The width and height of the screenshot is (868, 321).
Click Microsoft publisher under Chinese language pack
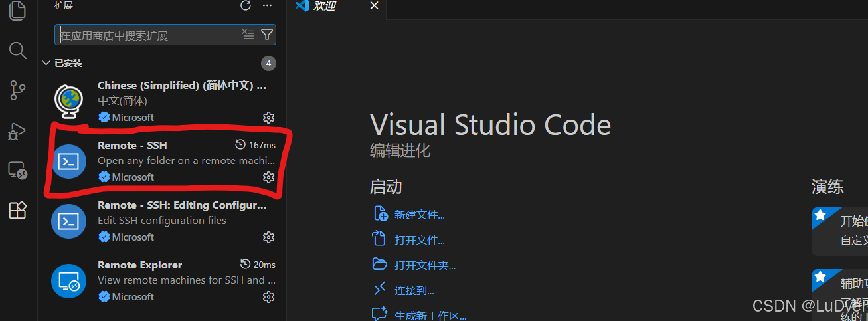133,118
